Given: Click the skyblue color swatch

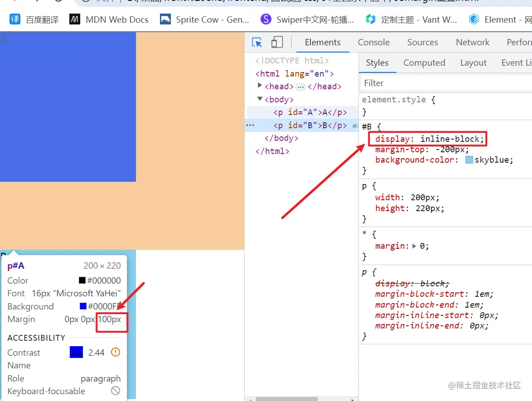Looking at the screenshot, I should pyautogui.click(x=469, y=160).
